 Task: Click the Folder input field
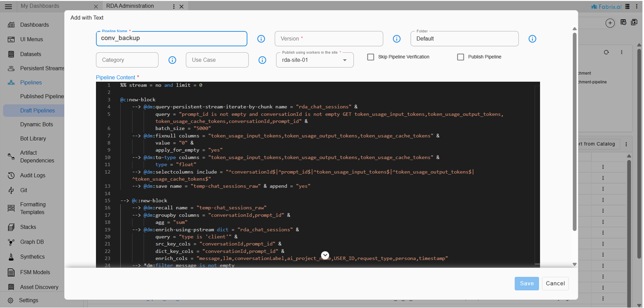[x=464, y=38]
